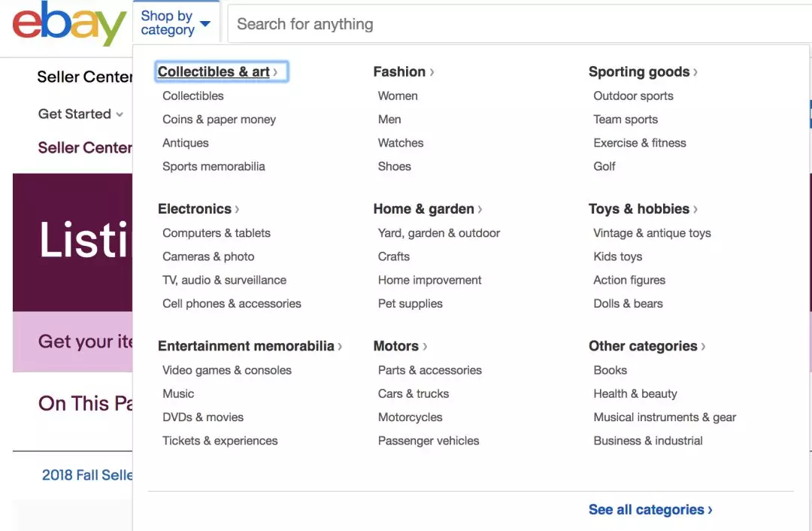Choose Cell phones & accessories

click(x=232, y=304)
